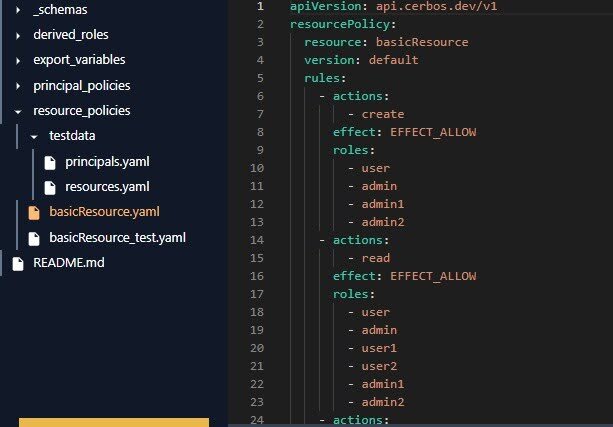Image resolution: width=613 pixels, height=427 pixels.
Task: Click the yellow button at sidebar bottom
Action: click(114, 423)
